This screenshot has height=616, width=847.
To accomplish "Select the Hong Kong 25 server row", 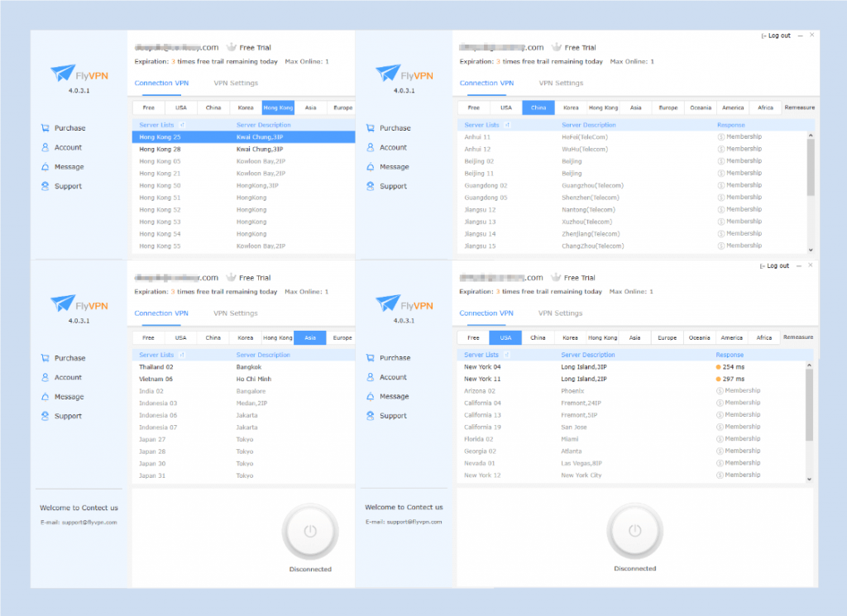I will point(244,137).
